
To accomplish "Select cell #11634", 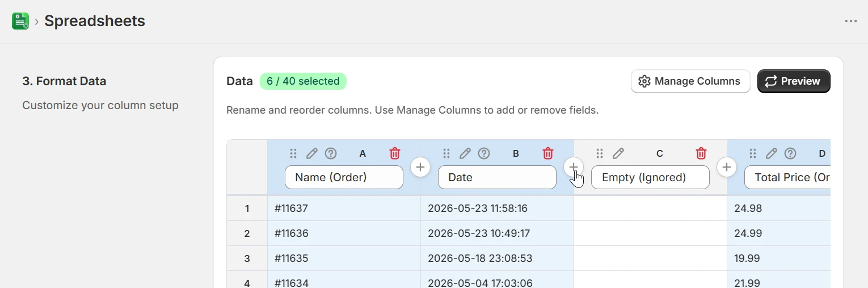I will click(x=344, y=279).
